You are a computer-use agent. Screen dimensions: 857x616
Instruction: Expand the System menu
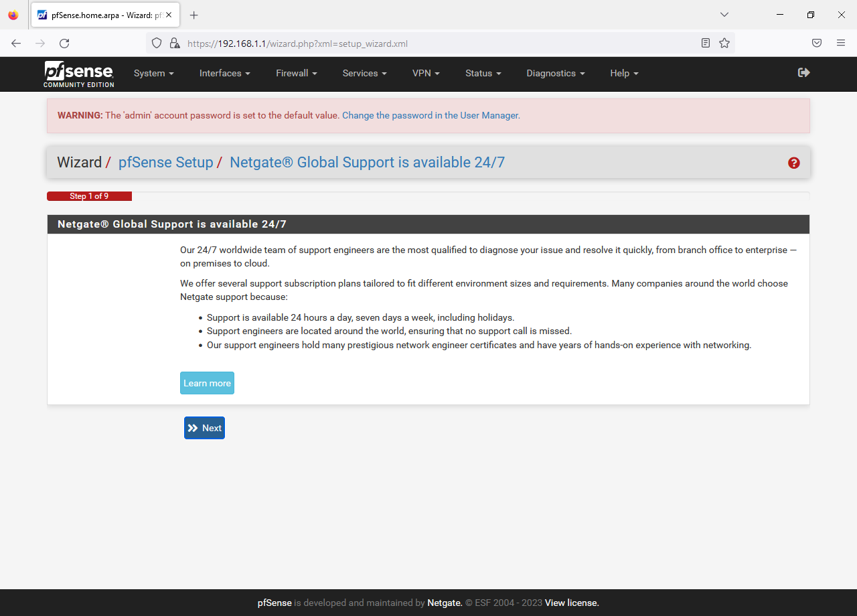coord(154,74)
